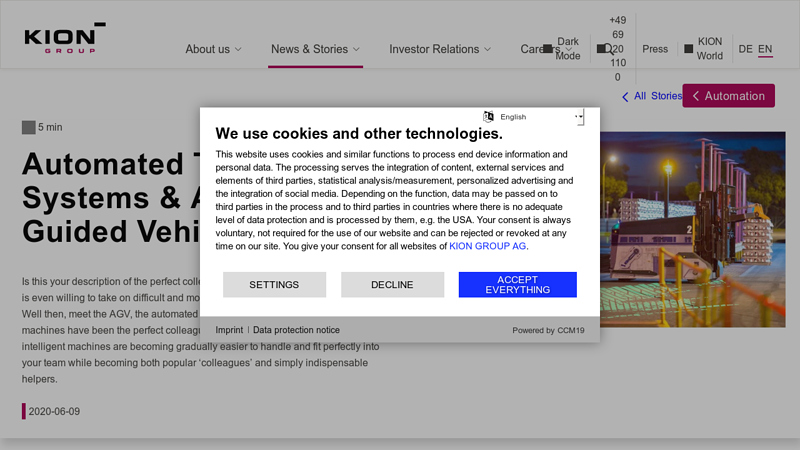
Task: Toggle Dark Mode in the header
Action: [x=562, y=48]
